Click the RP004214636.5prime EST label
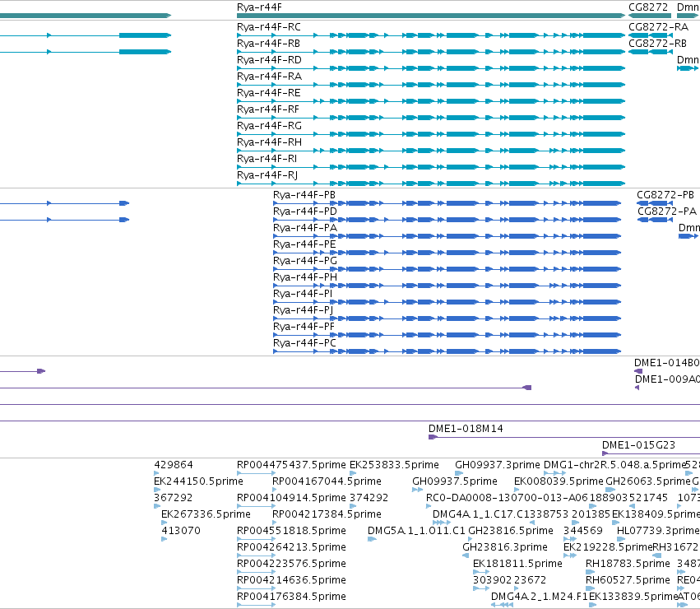The image size is (700, 609). (x=291, y=580)
